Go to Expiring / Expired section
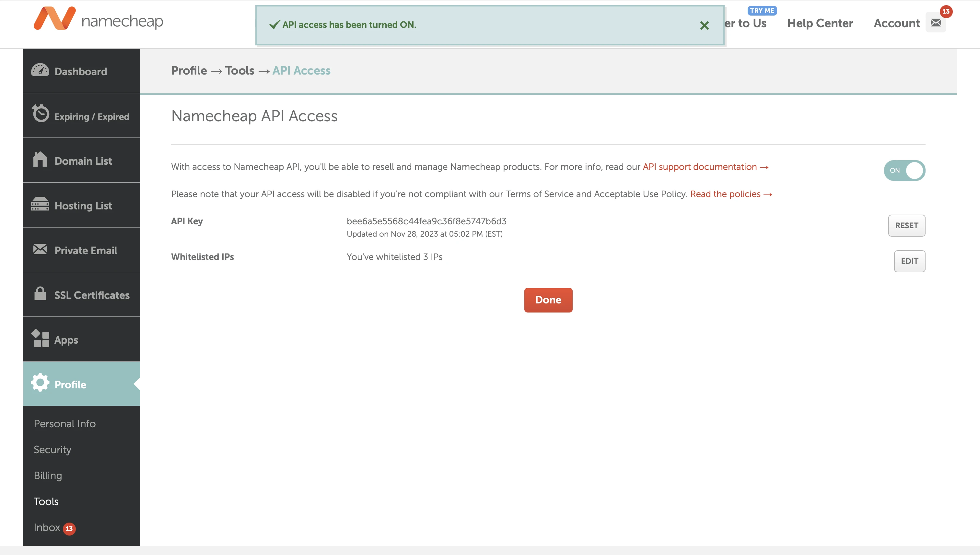The image size is (980, 555). point(82,116)
